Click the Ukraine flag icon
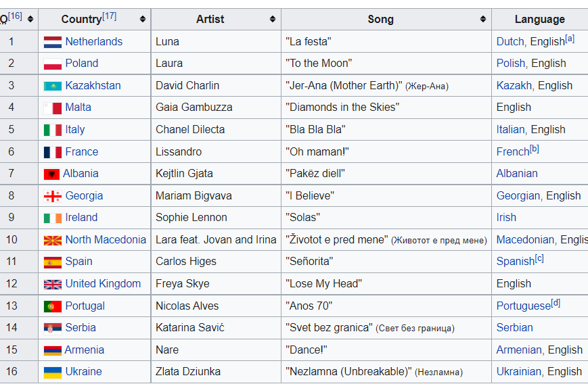588x384 pixels. 52,372
